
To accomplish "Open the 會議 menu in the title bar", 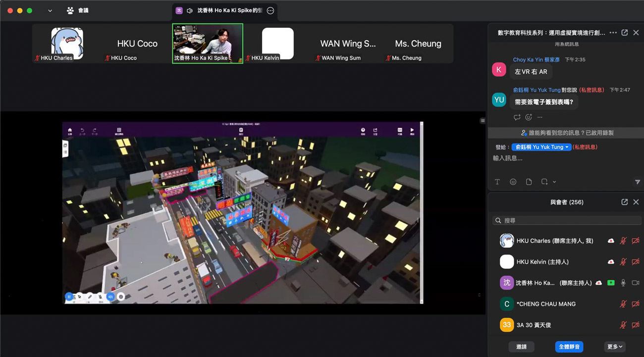I will point(78,10).
